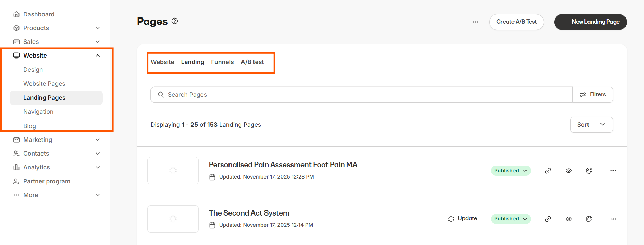The width and height of the screenshot is (644, 245).
Task: Preview Personalised Pain Assessment page with eye icon
Action: tap(568, 171)
